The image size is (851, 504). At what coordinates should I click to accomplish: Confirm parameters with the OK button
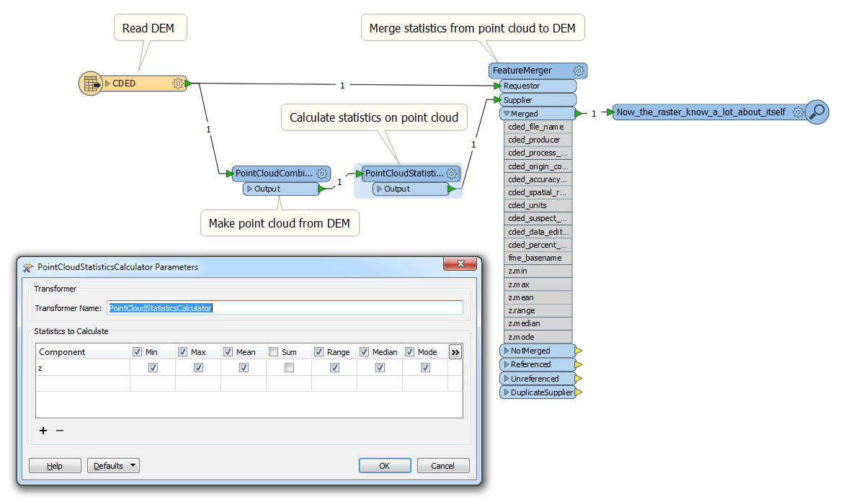click(x=385, y=466)
